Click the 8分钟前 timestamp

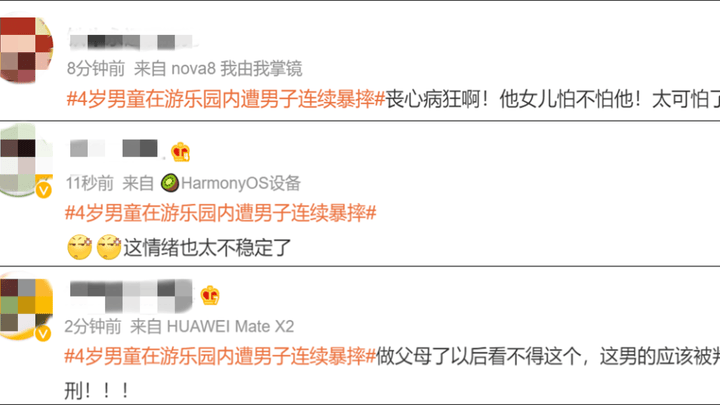96,69
